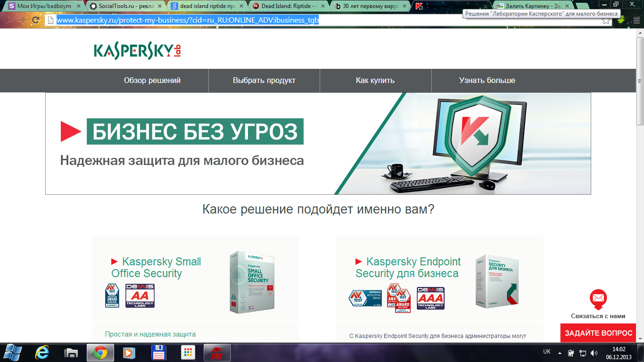Close the SocialTools.ru tab

point(160,7)
